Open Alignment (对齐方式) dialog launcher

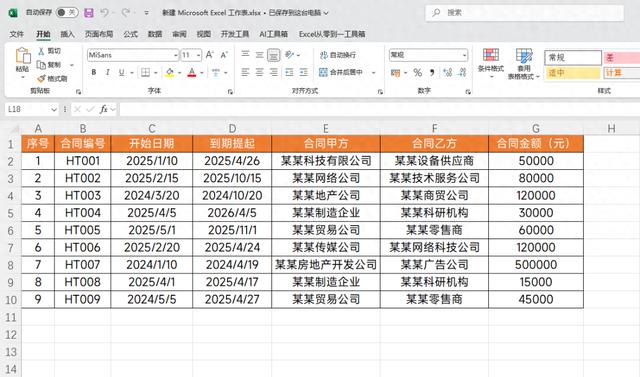pos(380,92)
